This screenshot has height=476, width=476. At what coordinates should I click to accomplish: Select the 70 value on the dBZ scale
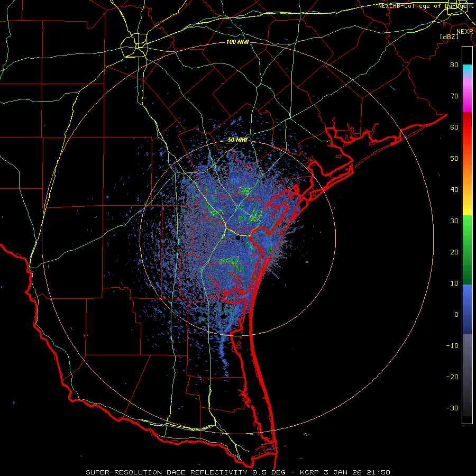[x=454, y=96]
